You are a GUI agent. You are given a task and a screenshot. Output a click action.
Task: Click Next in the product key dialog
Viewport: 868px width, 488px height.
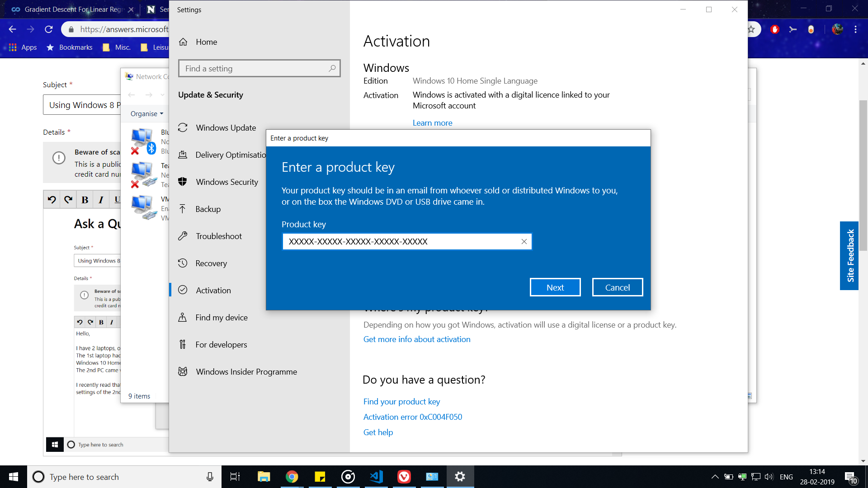555,287
